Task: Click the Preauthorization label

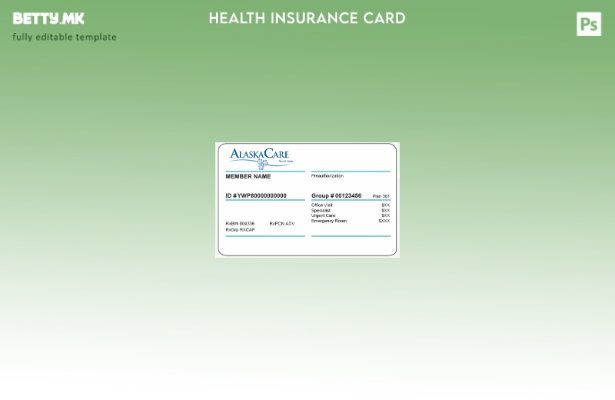Action: 327,176
